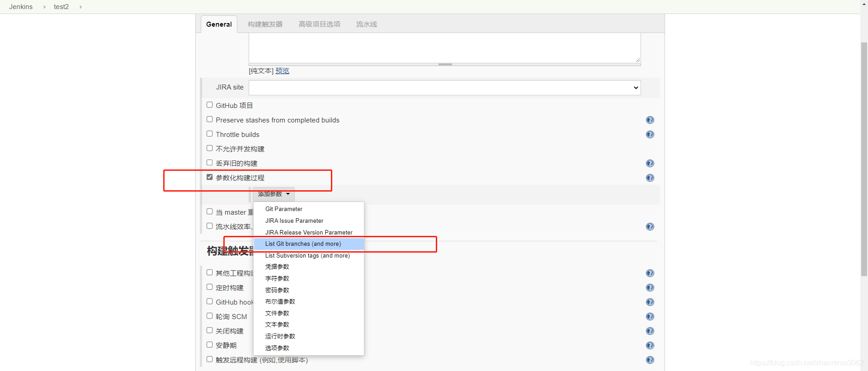Check 丢弃旧的构建 checkbox
Screen dimensions: 868x371
pyautogui.click(x=209, y=163)
